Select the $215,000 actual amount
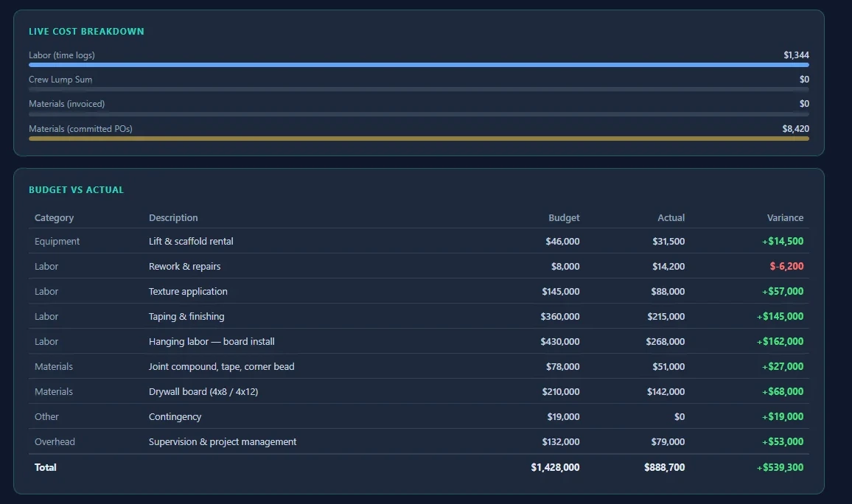Image resolution: width=852 pixels, height=504 pixels. point(666,316)
